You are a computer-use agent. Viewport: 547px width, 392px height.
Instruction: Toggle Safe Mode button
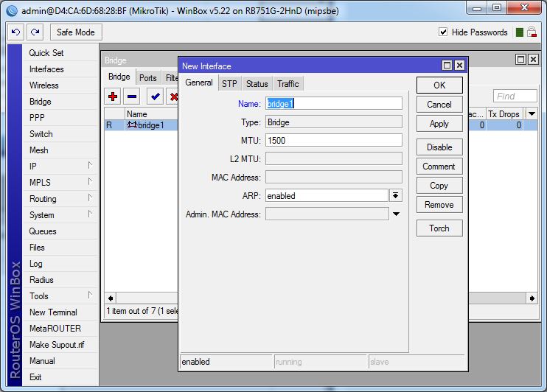(76, 32)
